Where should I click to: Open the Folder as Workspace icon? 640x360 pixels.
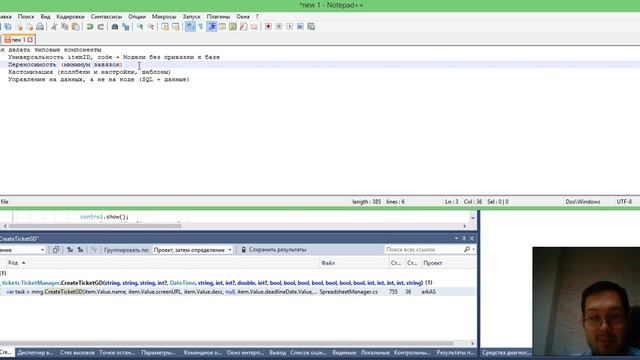pyautogui.click(x=254, y=27)
